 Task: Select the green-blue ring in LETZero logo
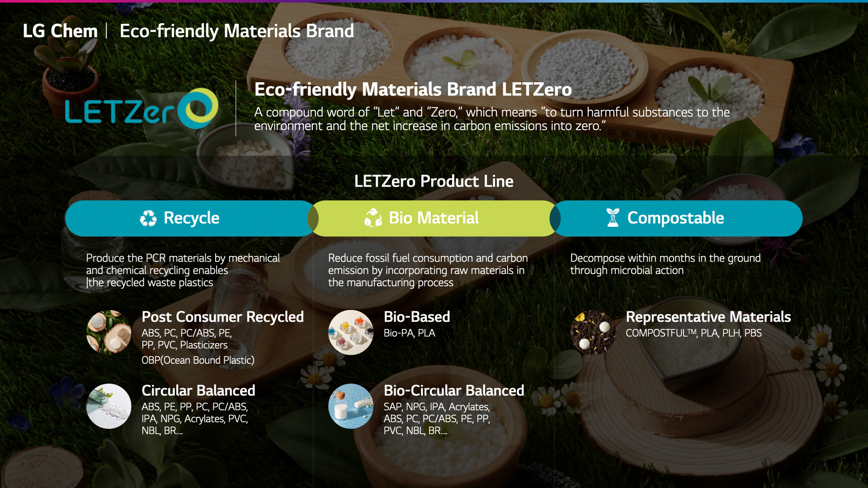click(198, 108)
